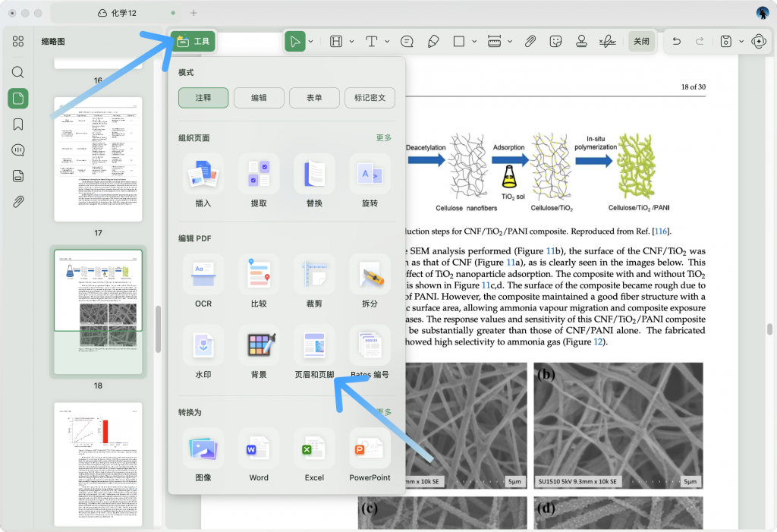Convert PDF to Word
777x532 pixels.
pos(259,455)
